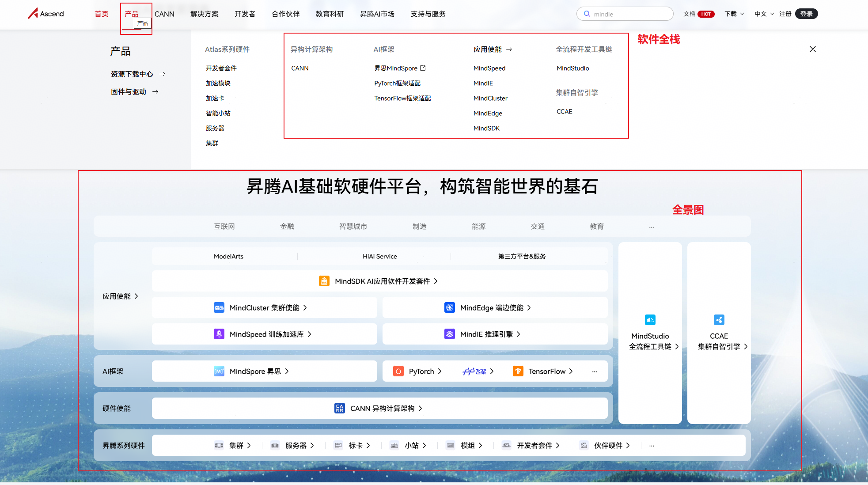
Task: Switch to the 金融 industry tab
Action: pos(287,226)
